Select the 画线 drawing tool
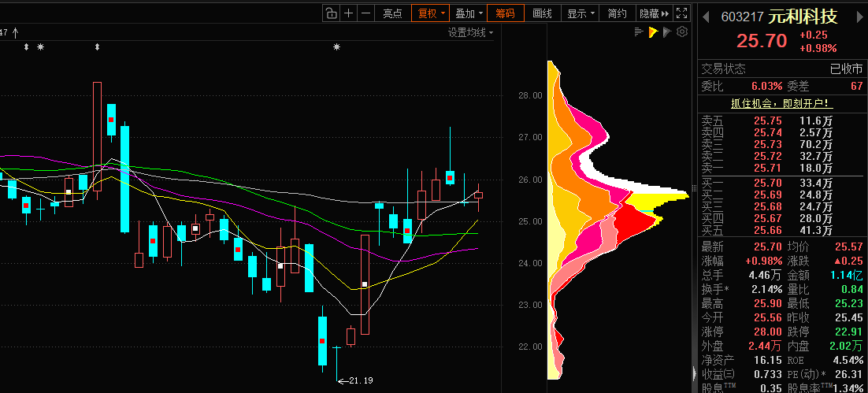868x393 pixels. pyautogui.click(x=542, y=13)
